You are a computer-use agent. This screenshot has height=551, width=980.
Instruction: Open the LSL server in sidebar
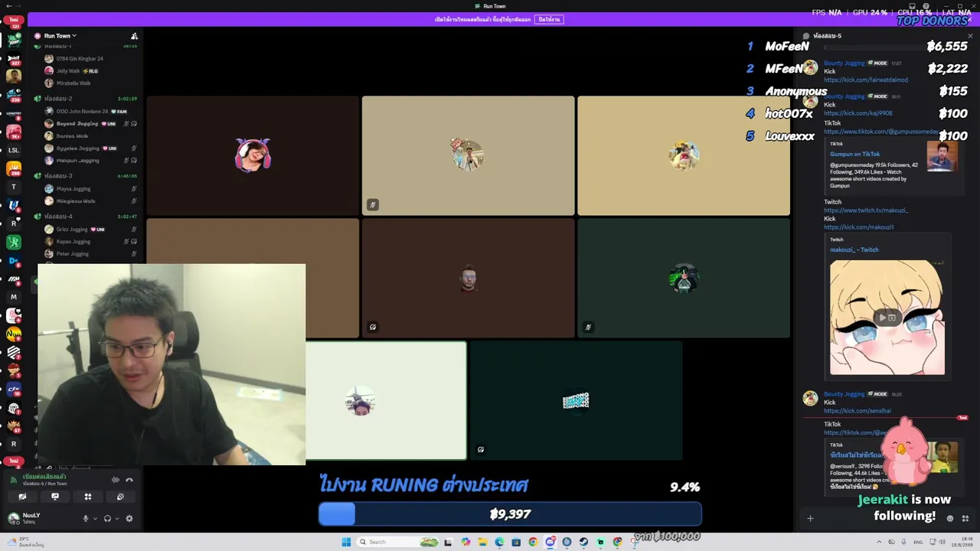(14, 150)
